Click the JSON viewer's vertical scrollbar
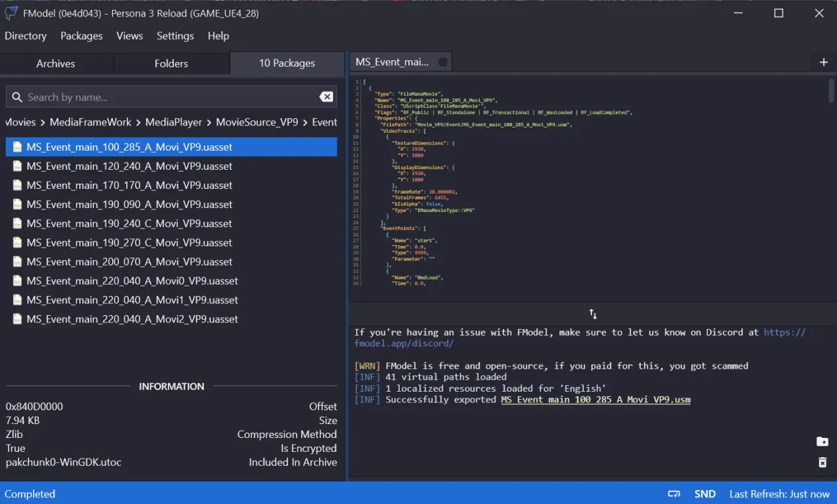Screen dimensions: 837x504 click(x=831, y=90)
